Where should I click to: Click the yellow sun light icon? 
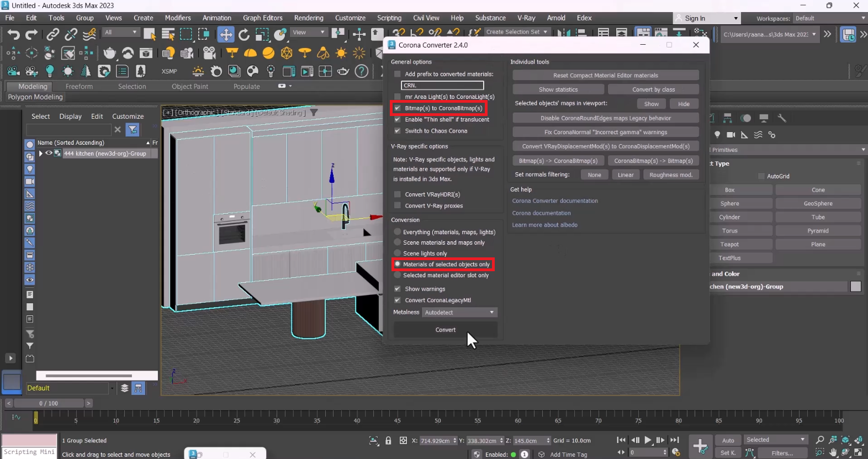[x=341, y=53]
